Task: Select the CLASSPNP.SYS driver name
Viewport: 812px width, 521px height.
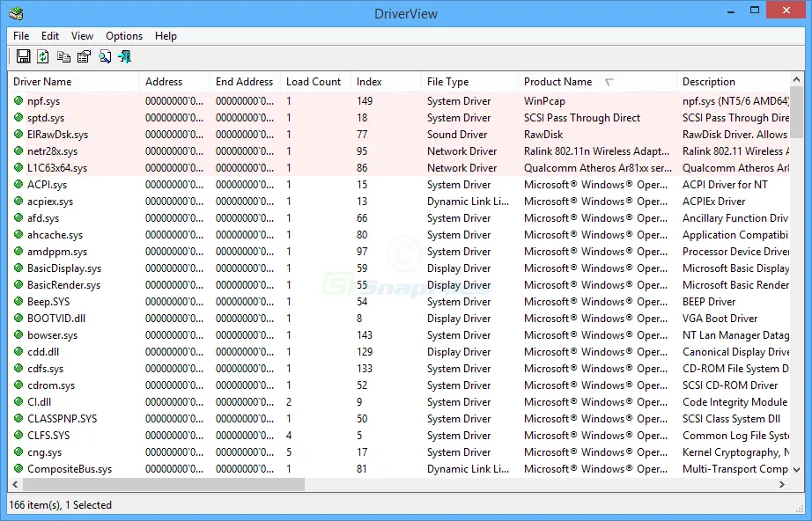Action: click(x=63, y=419)
